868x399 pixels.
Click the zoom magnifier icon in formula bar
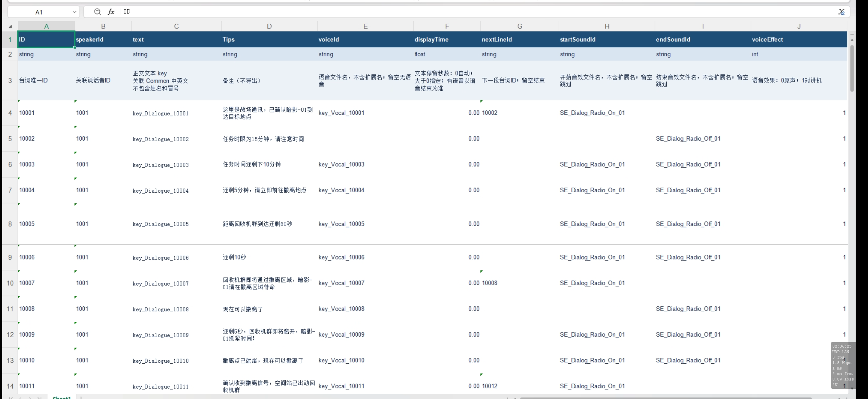click(x=97, y=12)
